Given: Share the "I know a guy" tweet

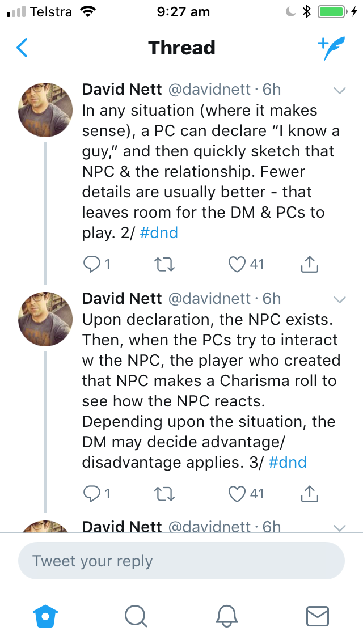Looking at the screenshot, I should [x=309, y=264].
